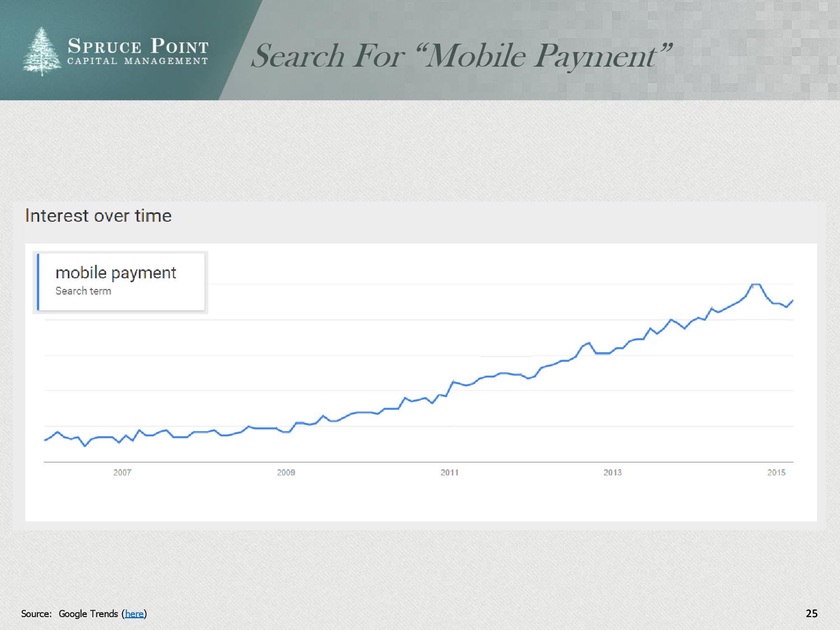840x630 pixels.
Task: Click the rightmost end of the trend line
Action: tap(793, 301)
